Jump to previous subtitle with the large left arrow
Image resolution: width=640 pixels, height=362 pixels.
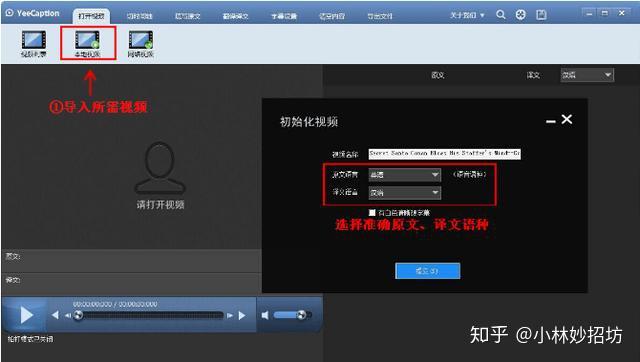[x=56, y=315]
